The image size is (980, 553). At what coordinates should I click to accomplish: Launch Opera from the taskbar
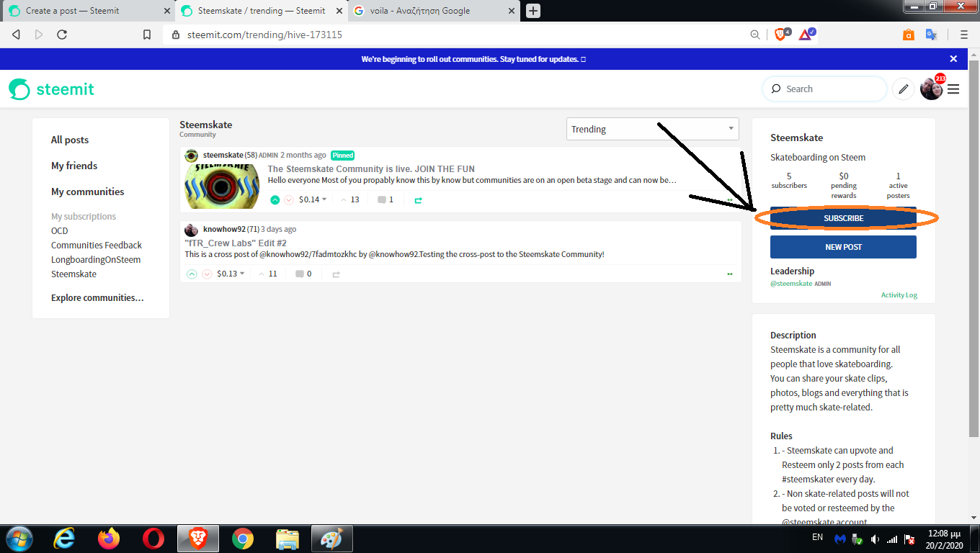(153, 539)
